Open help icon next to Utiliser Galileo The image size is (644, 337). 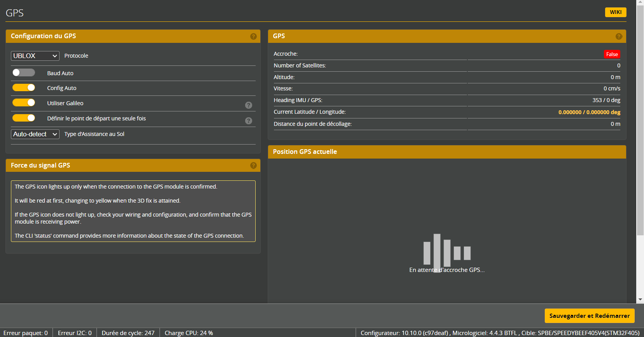tap(249, 105)
